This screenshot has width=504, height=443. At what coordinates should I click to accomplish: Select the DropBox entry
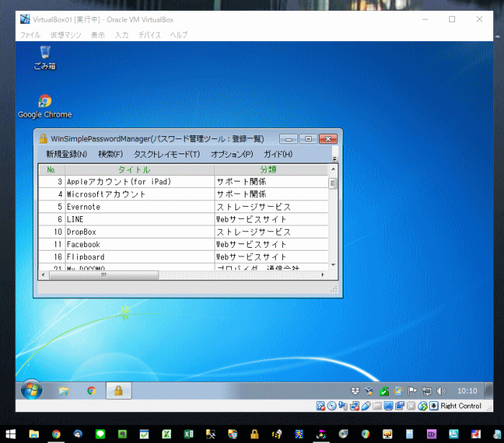183,232
